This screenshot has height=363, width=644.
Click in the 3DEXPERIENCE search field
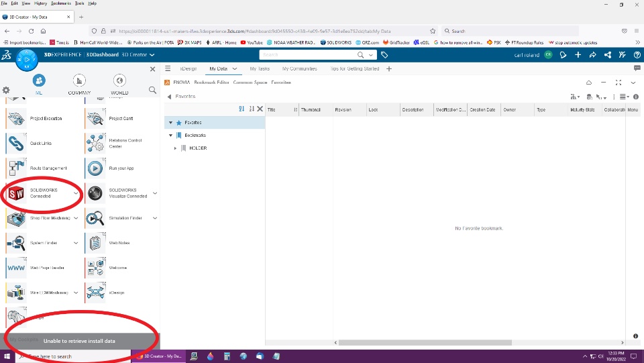tap(308, 54)
